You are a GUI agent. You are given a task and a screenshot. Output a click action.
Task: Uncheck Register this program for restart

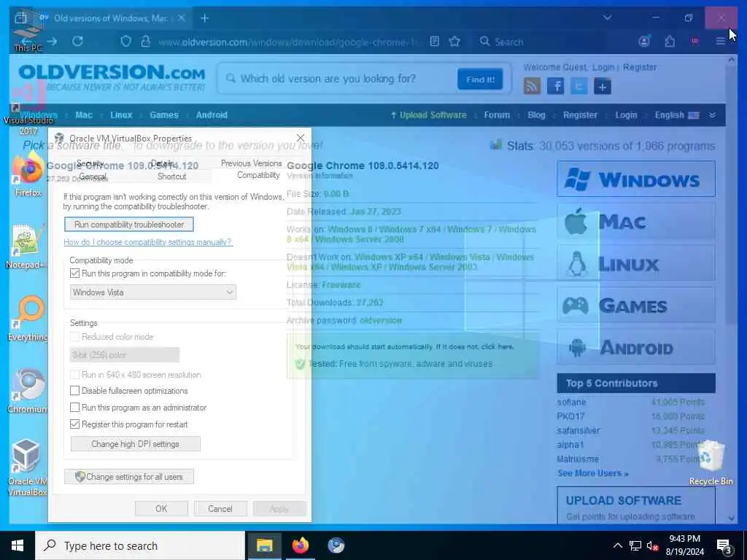tap(75, 424)
